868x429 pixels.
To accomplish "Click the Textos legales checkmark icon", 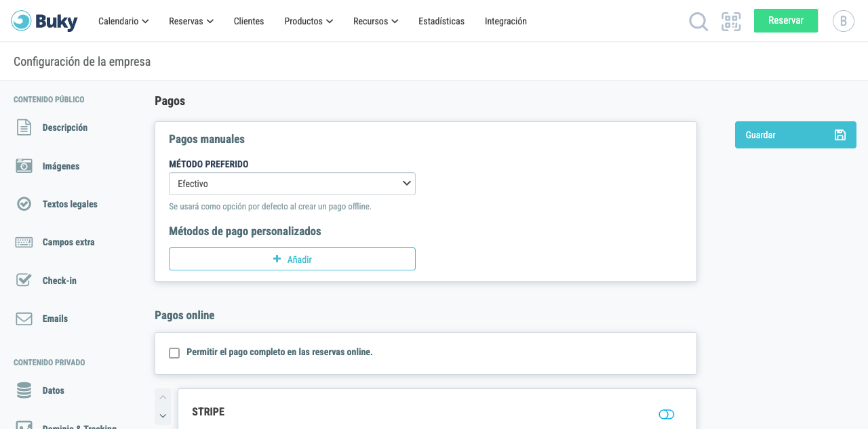I will pyautogui.click(x=24, y=204).
